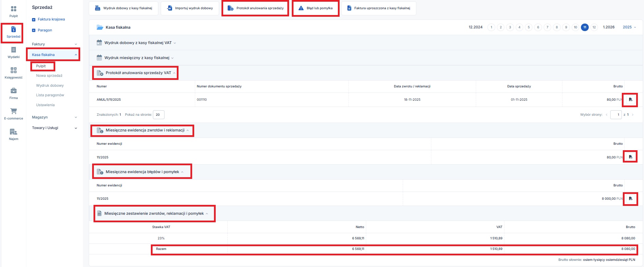
Task: Click the page number input field
Action: pos(616,115)
